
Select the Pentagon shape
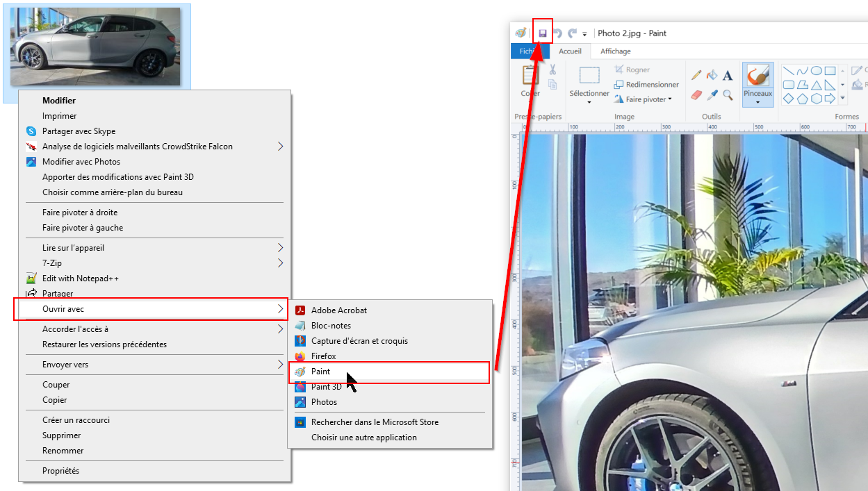(x=803, y=99)
